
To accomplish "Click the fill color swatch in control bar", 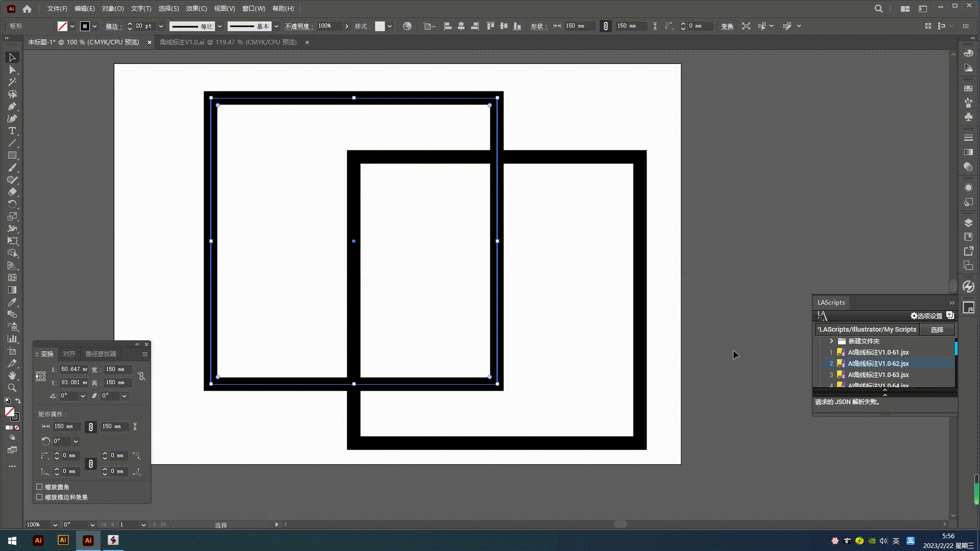I will click(63, 26).
